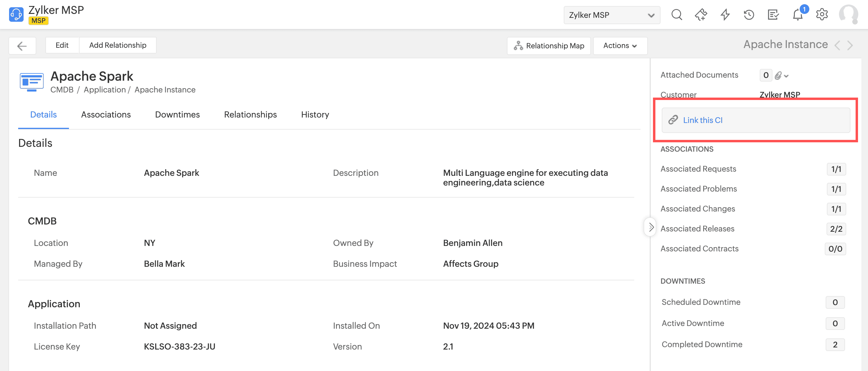Switch to the Downtimes tab
This screenshot has height=371, width=868.
177,115
